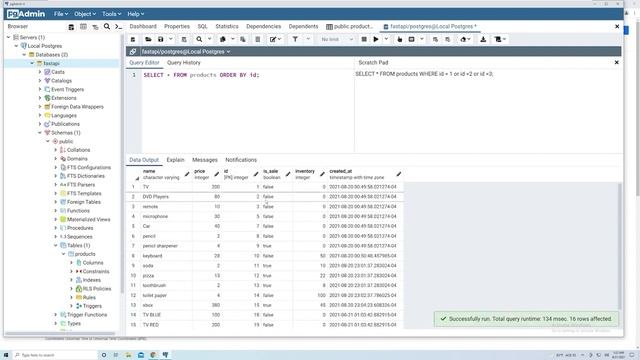Viewport: 640px width, 360px height.
Task: Click the 'toilet paper' name cell
Action: (167, 296)
